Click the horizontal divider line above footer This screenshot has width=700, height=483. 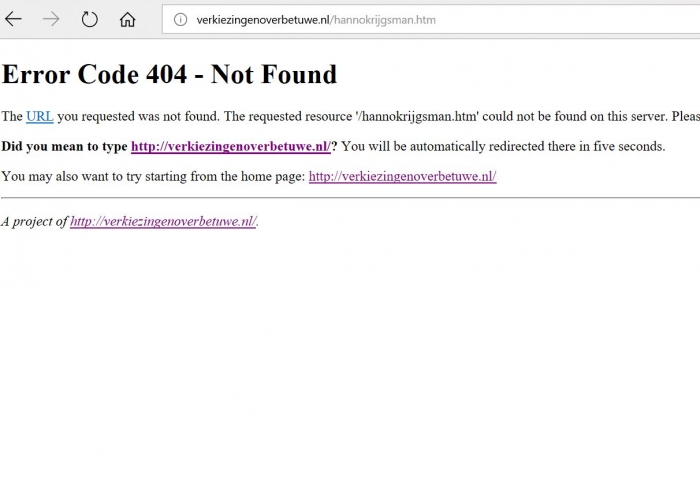(350, 197)
